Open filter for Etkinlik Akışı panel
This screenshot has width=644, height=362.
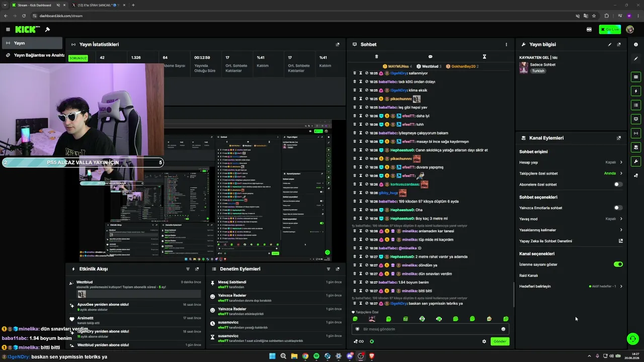(x=188, y=269)
